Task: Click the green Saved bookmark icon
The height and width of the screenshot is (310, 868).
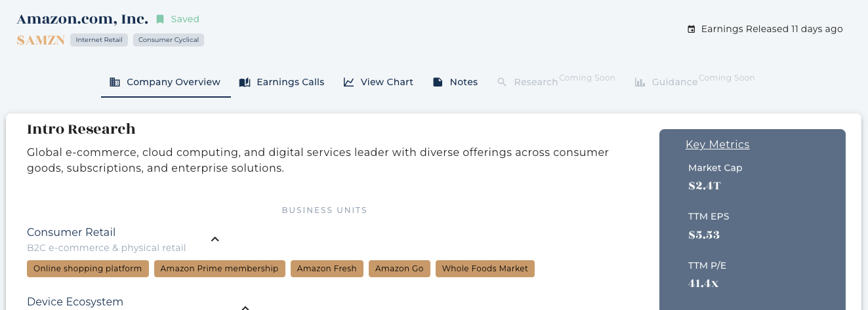Action: [x=160, y=19]
